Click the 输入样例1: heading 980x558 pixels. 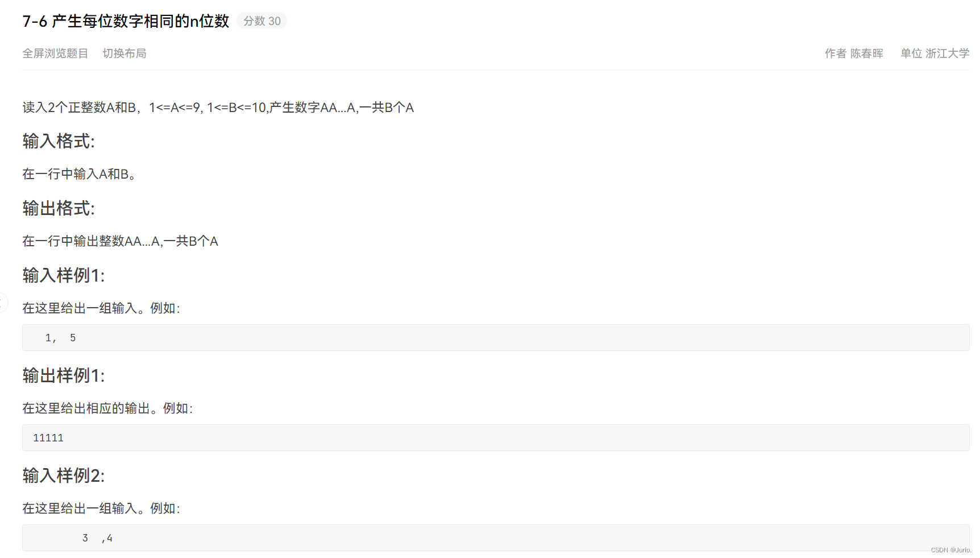[64, 275]
